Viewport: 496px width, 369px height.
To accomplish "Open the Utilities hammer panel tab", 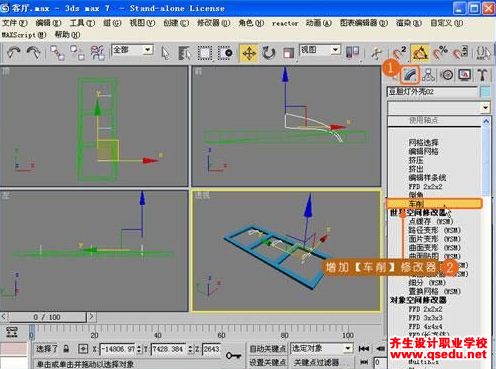I will pos(483,75).
